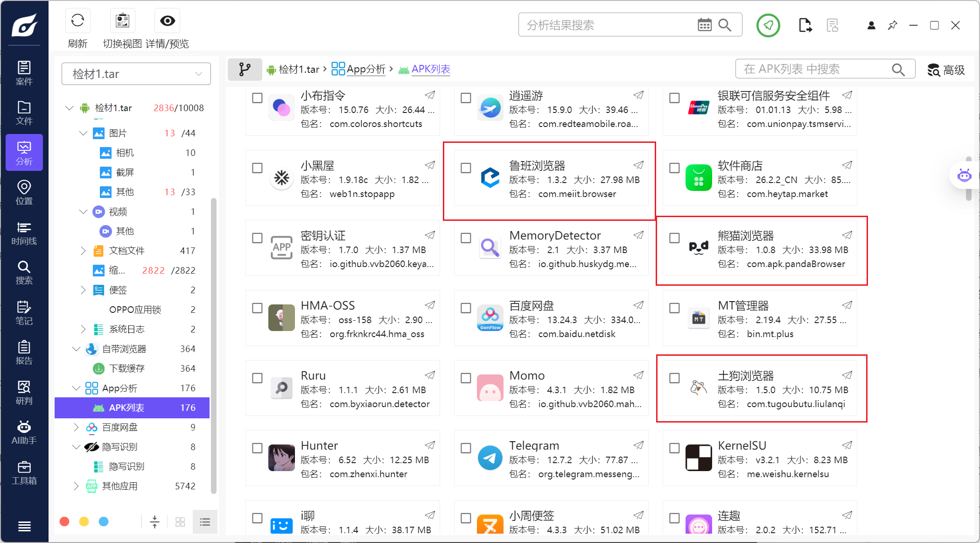Viewport: 980px width, 543px height.
Task: Open the 案件 case sidebar icon
Action: 24,73
